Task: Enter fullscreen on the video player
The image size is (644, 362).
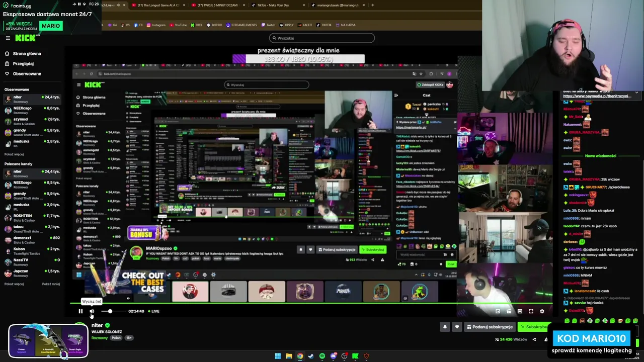Action: coord(531,311)
